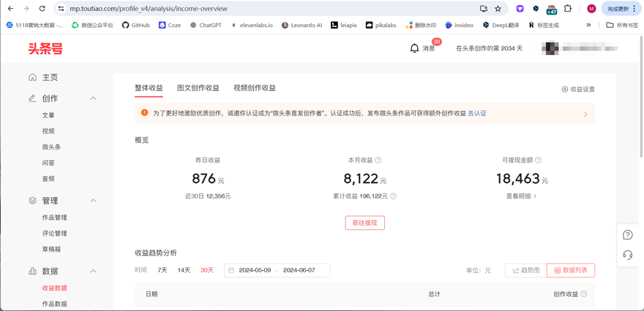Switch to 视频创作收益 tab
The height and width of the screenshot is (311, 644).
pos(255,88)
